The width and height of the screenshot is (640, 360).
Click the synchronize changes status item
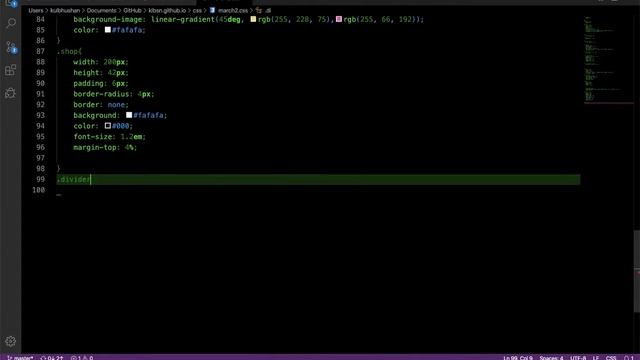52,358
